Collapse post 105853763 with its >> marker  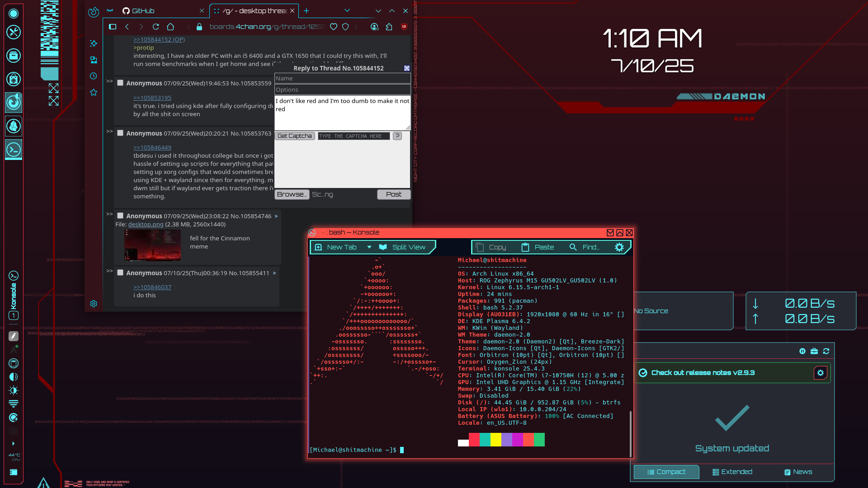pos(109,131)
